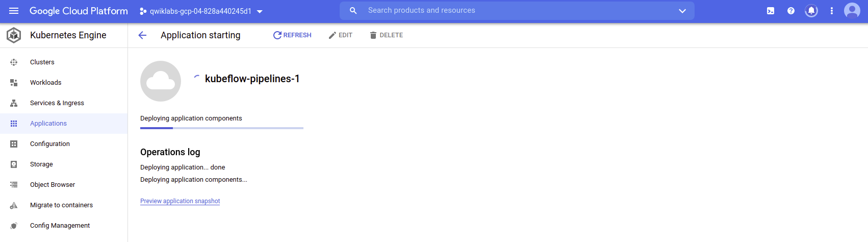Go back with the left arrow
This screenshot has height=242, width=868.
click(142, 35)
